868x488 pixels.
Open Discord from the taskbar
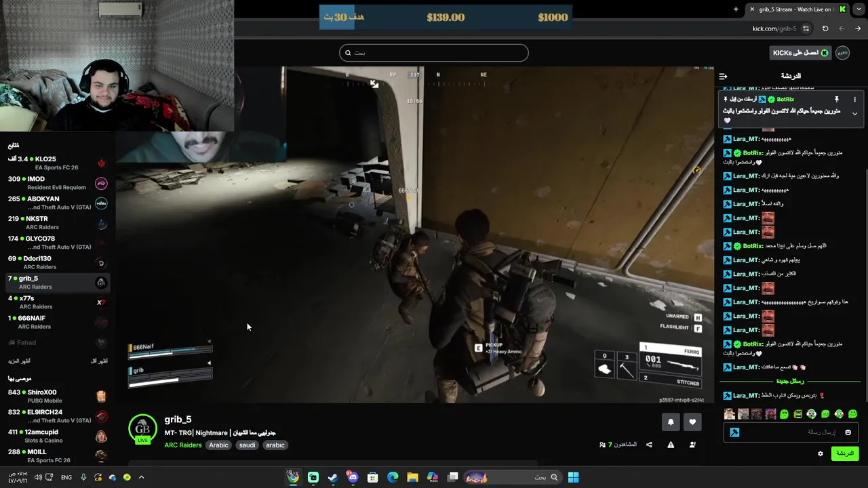coord(353,477)
